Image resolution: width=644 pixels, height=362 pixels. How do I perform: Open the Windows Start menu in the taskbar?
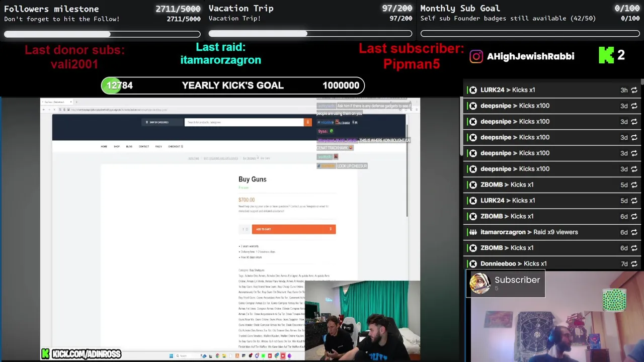click(x=171, y=356)
